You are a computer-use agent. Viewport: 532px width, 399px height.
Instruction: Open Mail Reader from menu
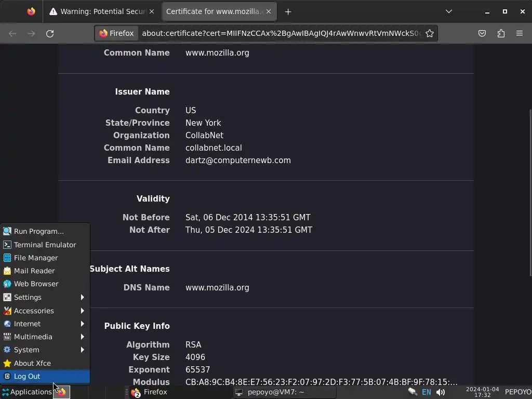tap(45, 271)
